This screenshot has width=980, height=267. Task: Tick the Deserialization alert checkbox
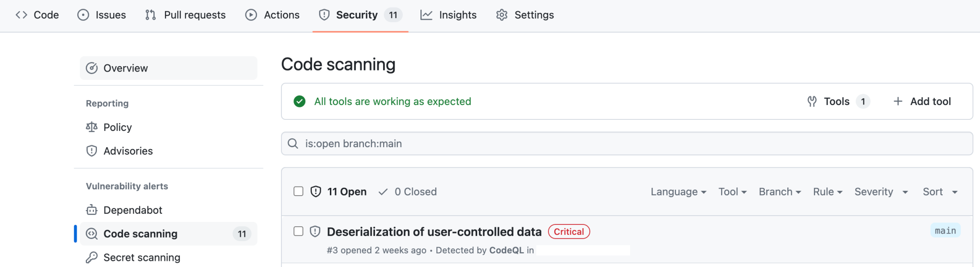click(298, 231)
